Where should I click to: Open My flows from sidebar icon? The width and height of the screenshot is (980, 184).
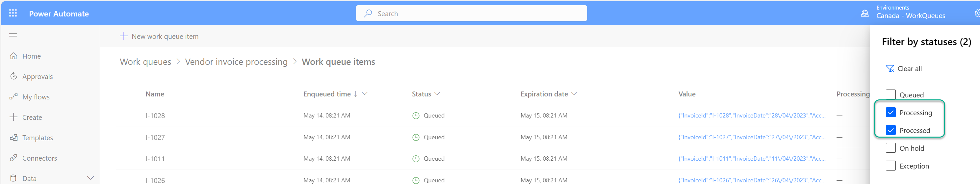(x=14, y=97)
